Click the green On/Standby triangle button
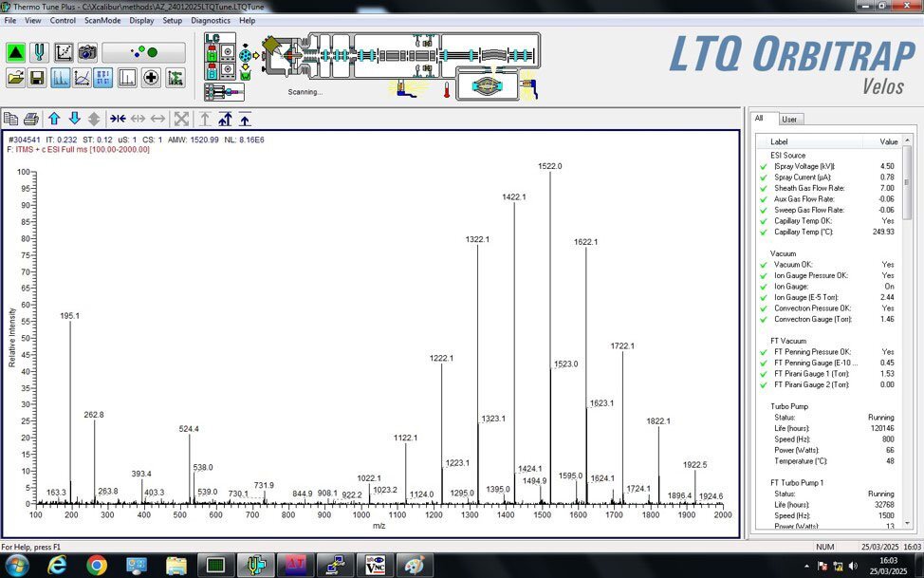 pyautogui.click(x=16, y=52)
